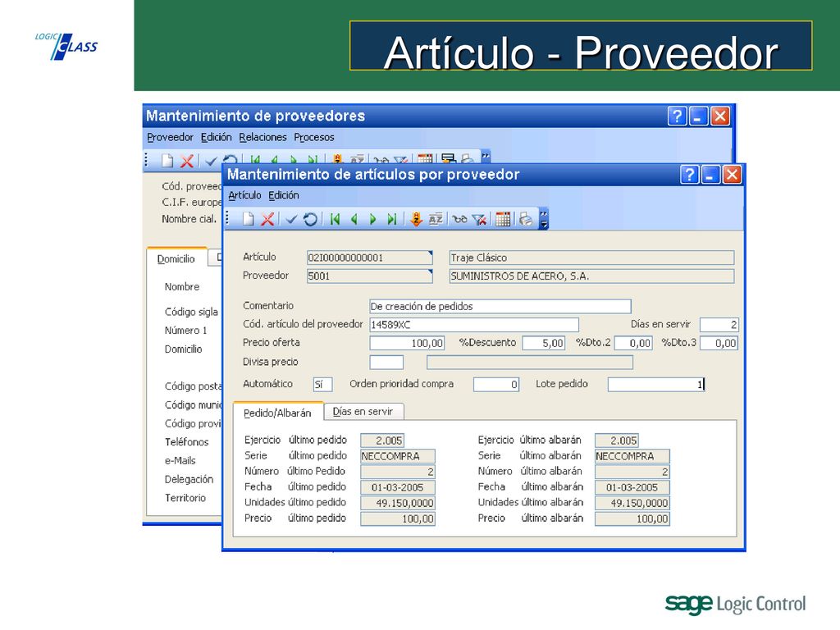
Task: Switch to the Días en servir tab
Action: click(x=363, y=412)
